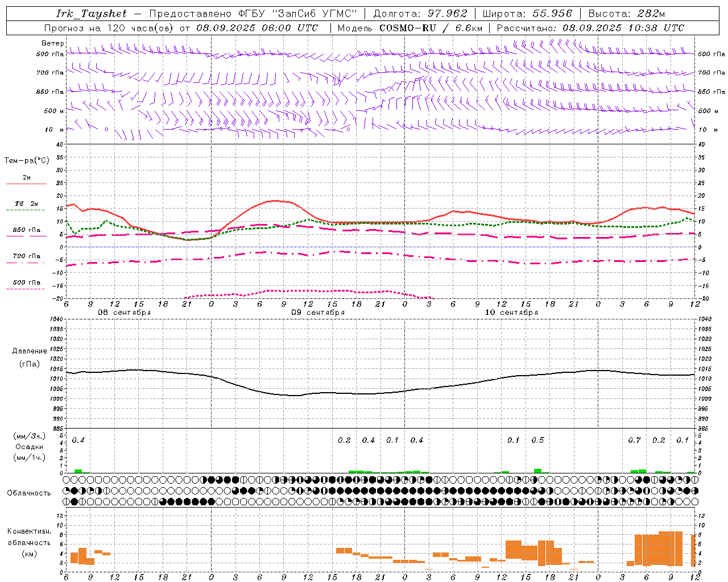Image resolution: width=728 pixels, height=582 pixels.
Task: Click the '0.7' precipitation amount value
Action: pyautogui.click(x=634, y=440)
